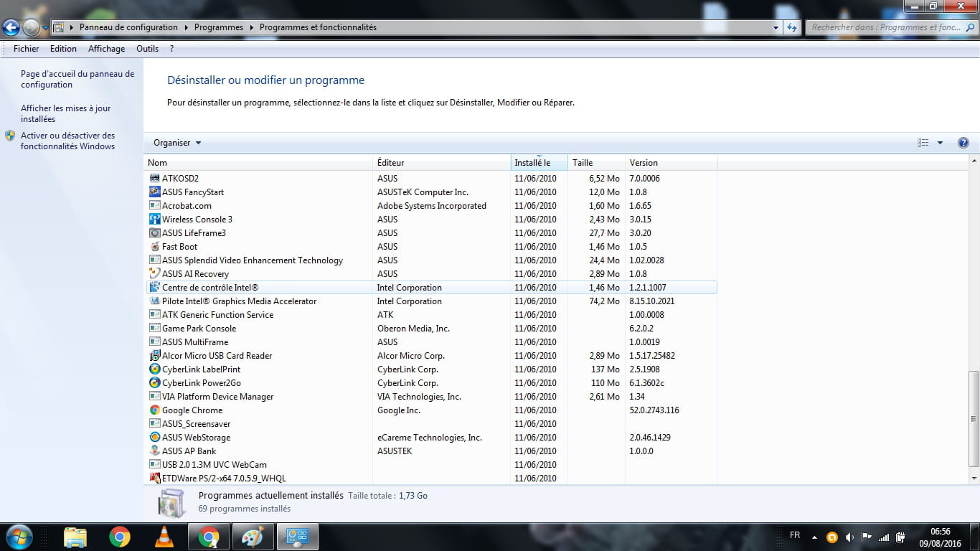The image size is (980, 551).
Task: Click the Pilote Intel Graphics Media Accelerator icon
Action: pyautogui.click(x=154, y=301)
